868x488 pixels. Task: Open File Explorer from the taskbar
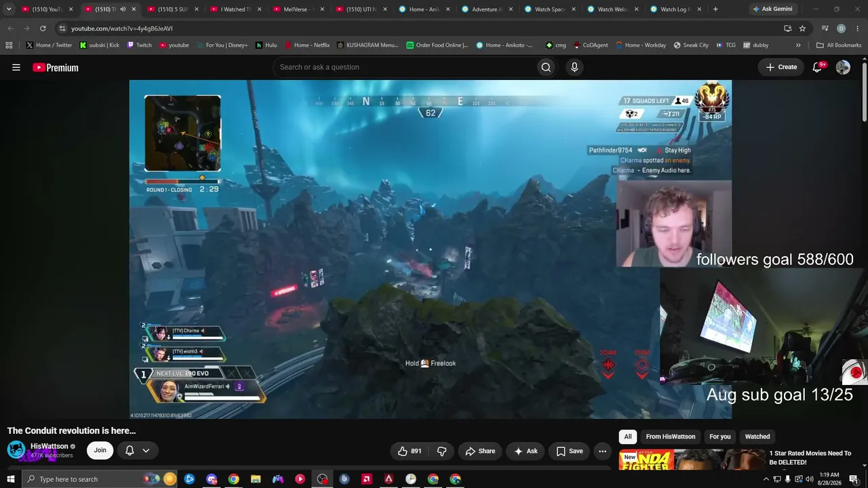tap(256, 479)
